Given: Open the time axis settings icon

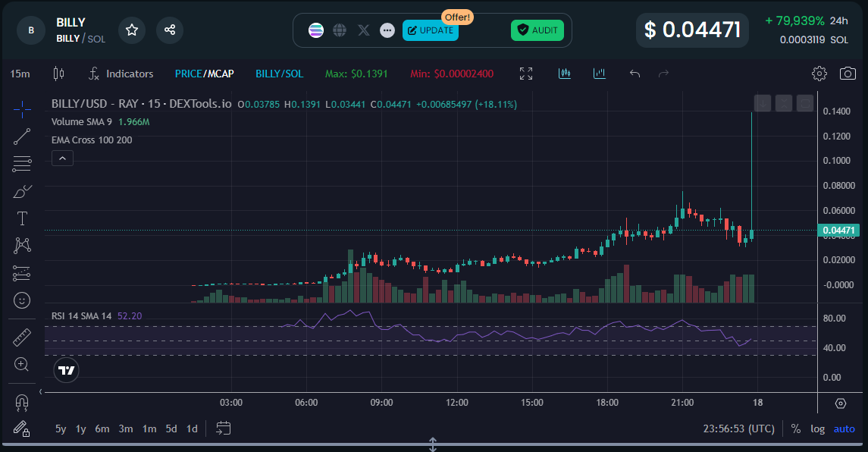Looking at the screenshot, I should (840, 403).
